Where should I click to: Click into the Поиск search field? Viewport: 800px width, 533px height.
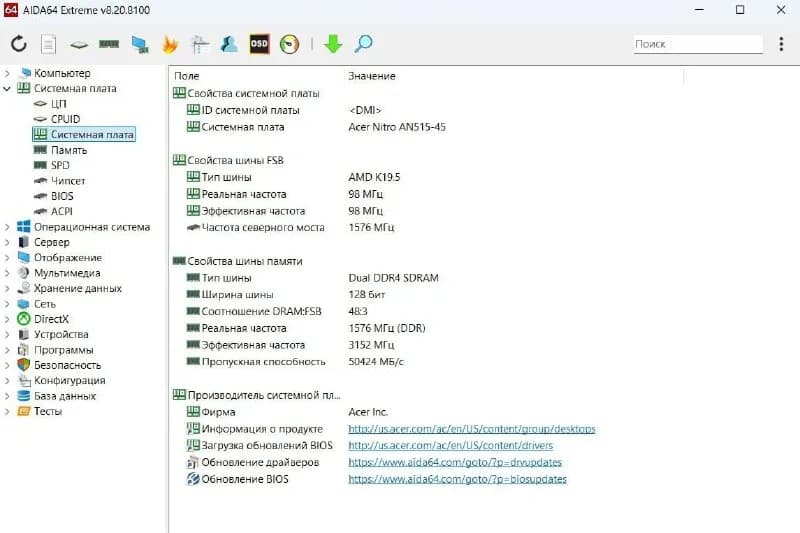point(698,44)
